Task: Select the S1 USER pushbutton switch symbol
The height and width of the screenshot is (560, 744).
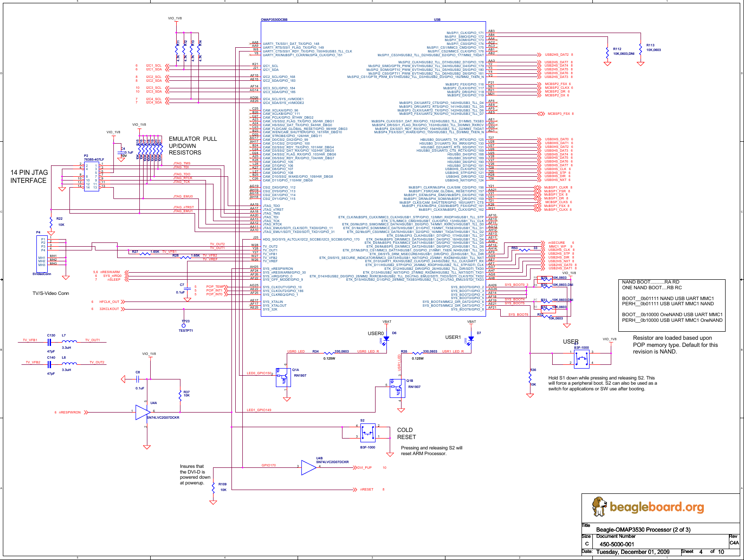Action: tap(582, 359)
